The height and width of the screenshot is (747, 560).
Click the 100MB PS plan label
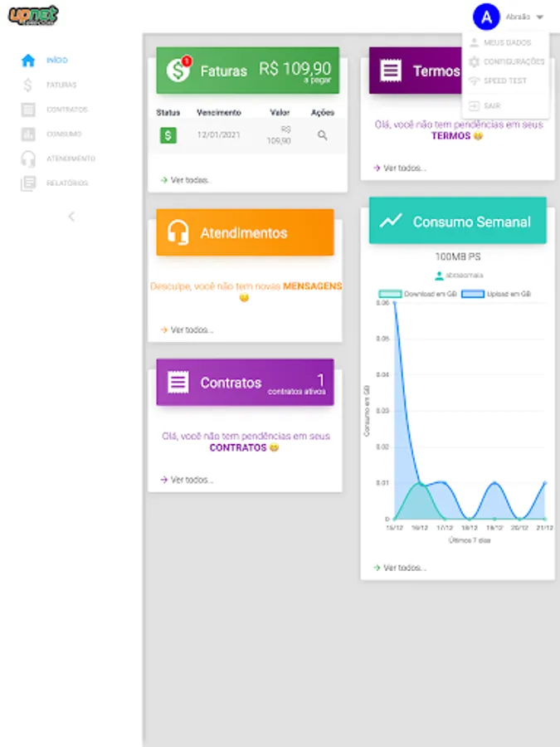point(458,256)
